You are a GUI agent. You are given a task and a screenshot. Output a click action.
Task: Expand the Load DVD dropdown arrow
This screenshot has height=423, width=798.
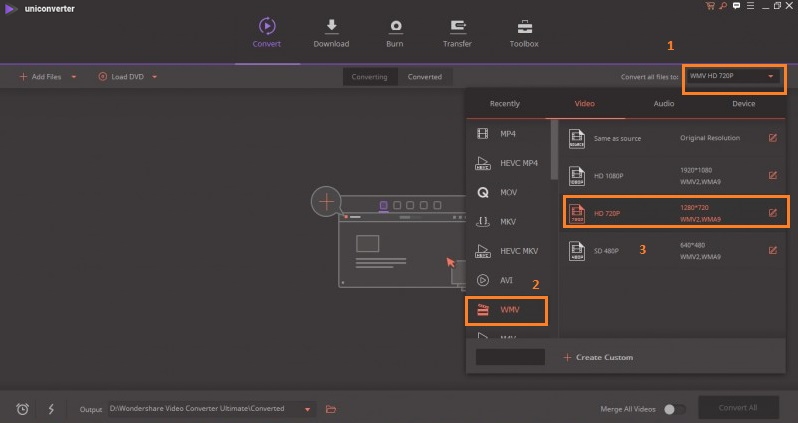[x=154, y=77]
